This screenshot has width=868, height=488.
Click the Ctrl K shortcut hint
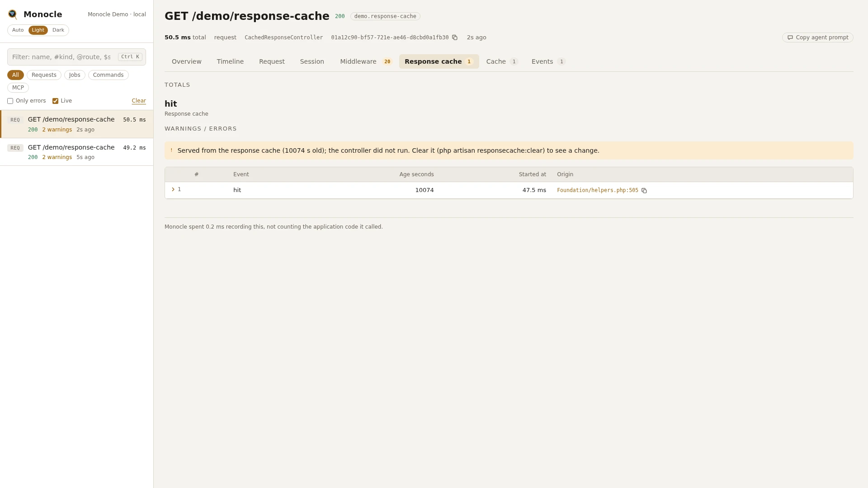pyautogui.click(x=130, y=57)
